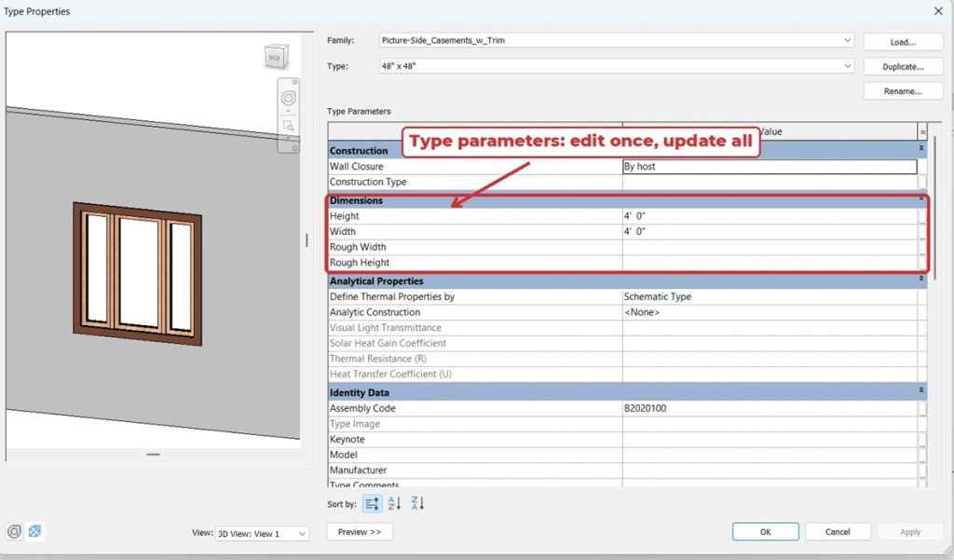Select the Thermal Resistance (R) row
Viewport: 954px width, 560px height.
(622, 359)
